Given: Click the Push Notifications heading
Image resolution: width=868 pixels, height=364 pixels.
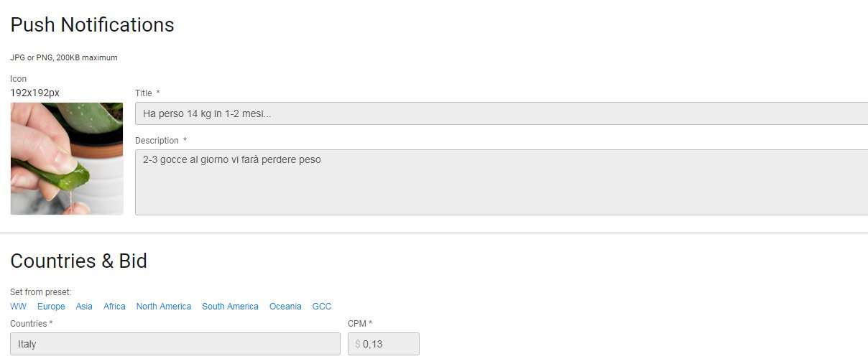Looking at the screenshot, I should tap(92, 25).
